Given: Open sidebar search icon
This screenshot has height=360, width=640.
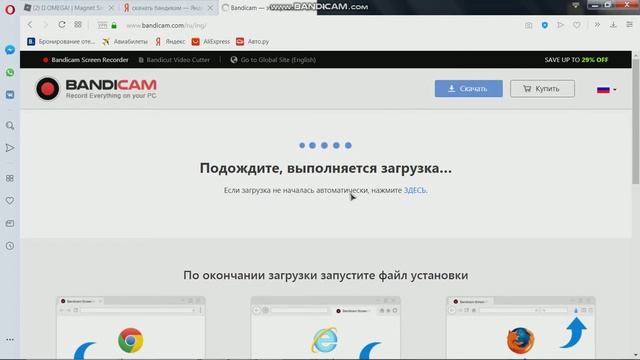Looking at the screenshot, I should pos(10,126).
